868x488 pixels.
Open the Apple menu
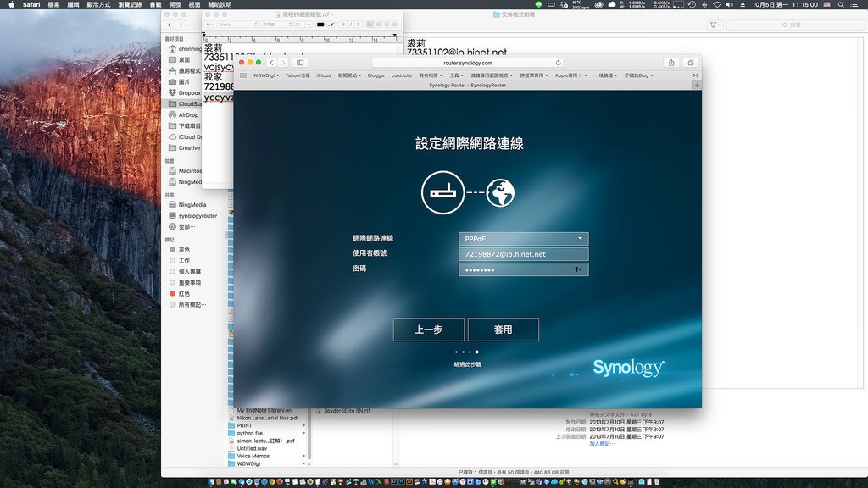pyautogui.click(x=11, y=4)
